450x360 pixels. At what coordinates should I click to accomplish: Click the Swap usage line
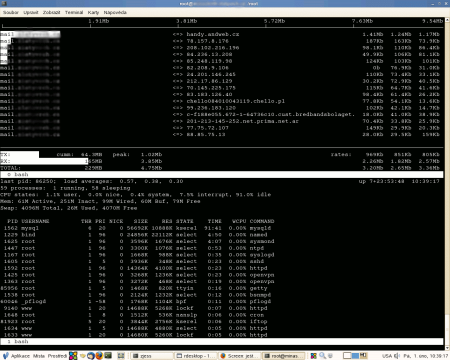click(69, 208)
